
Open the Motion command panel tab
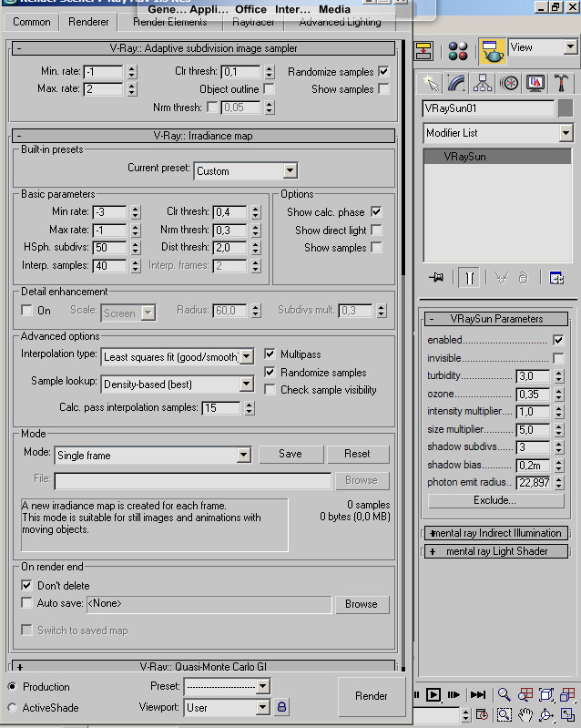pyautogui.click(x=509, y=84)
